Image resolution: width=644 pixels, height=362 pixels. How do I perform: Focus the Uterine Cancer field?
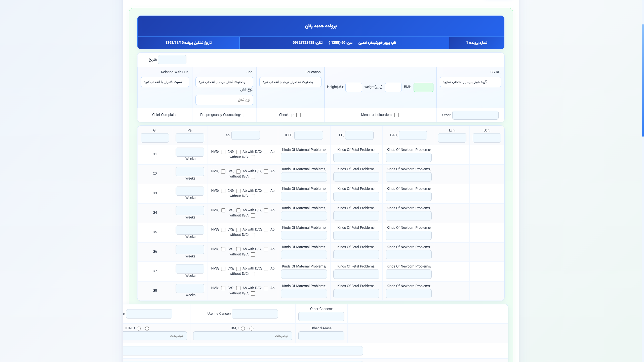(255, 314)
